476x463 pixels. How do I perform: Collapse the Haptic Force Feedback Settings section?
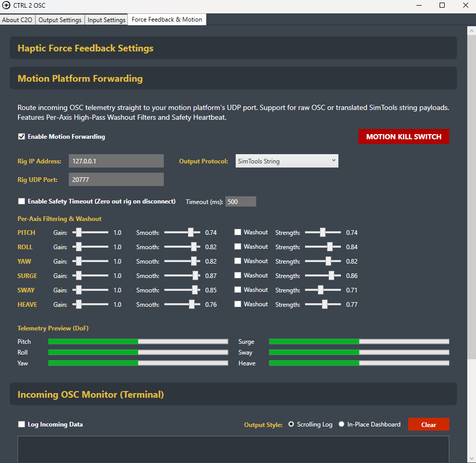[x=234, y=48]
